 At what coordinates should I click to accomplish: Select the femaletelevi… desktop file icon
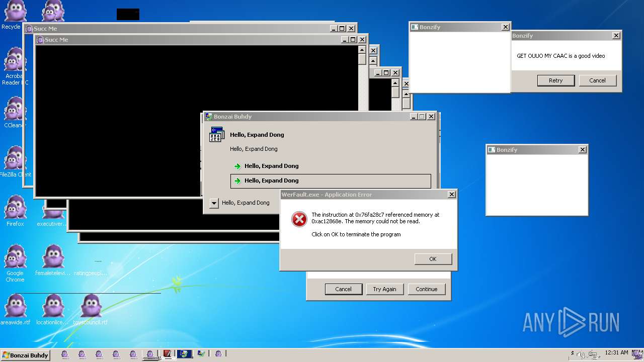click(x=53, y=260)
